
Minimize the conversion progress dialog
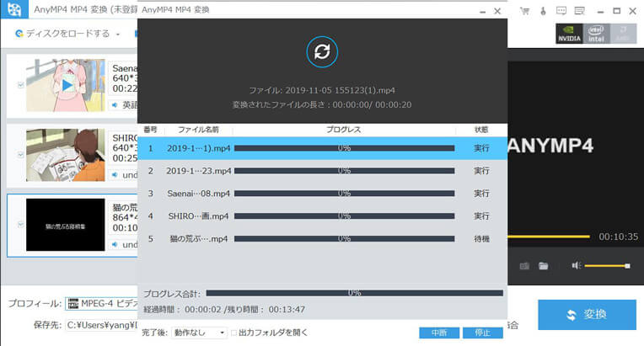[483, 12]
